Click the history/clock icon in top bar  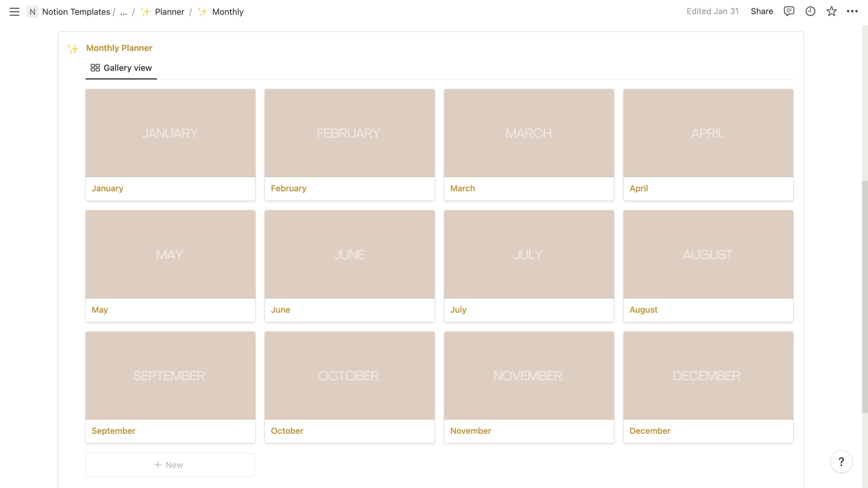tap(810, 11)
